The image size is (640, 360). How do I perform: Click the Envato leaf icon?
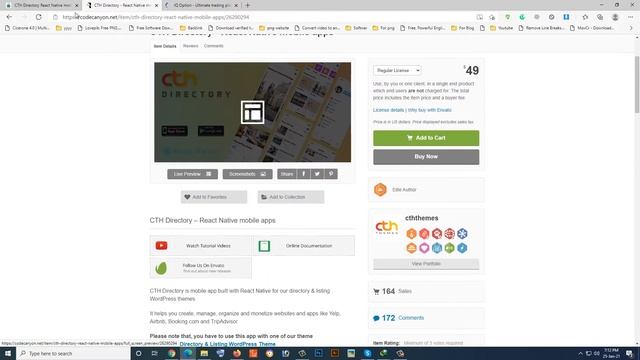[x=161, y=268]
